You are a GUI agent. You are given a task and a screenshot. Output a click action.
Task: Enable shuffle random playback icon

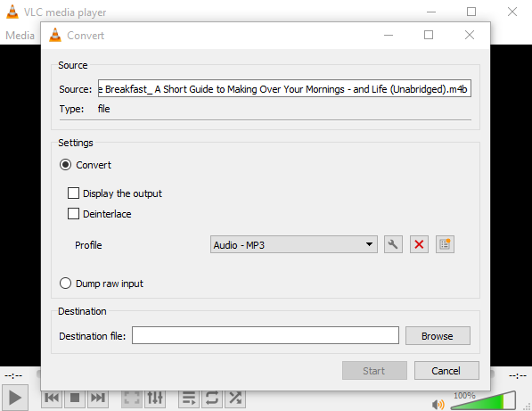(235, 398)
